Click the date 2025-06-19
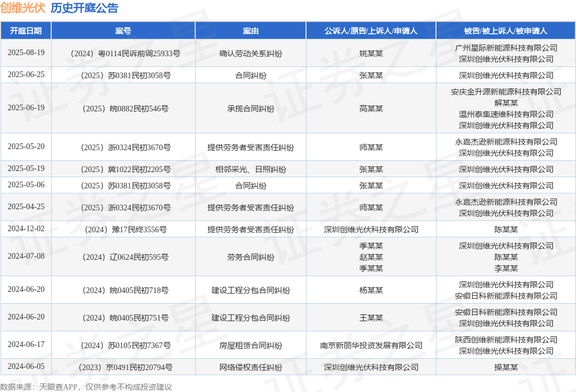 pyautogui.click(x=26, y=107)
